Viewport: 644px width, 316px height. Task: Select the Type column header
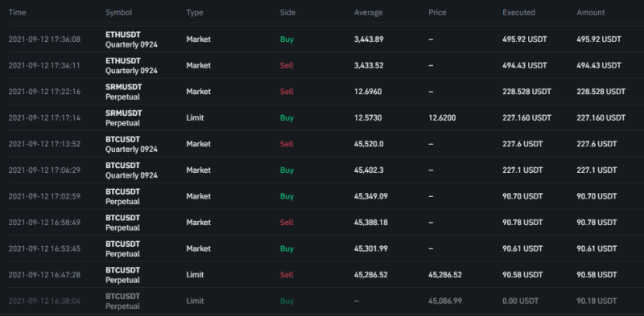point(195,12)
